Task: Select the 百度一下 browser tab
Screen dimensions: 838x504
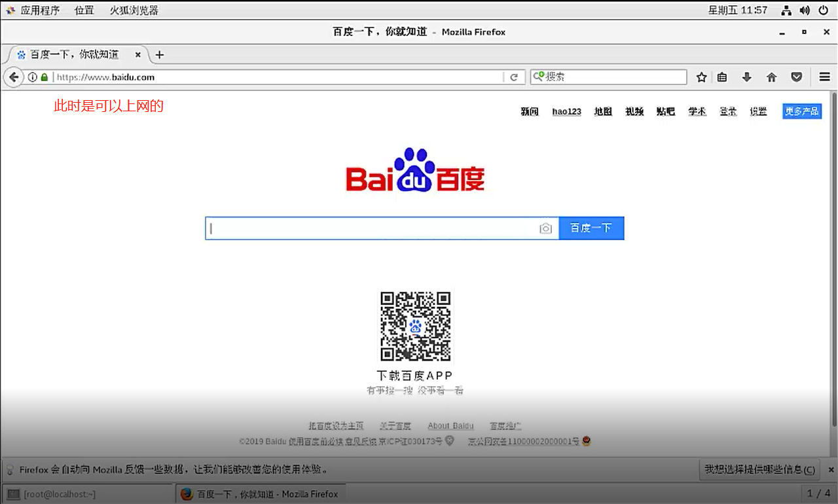Action: 75,55
